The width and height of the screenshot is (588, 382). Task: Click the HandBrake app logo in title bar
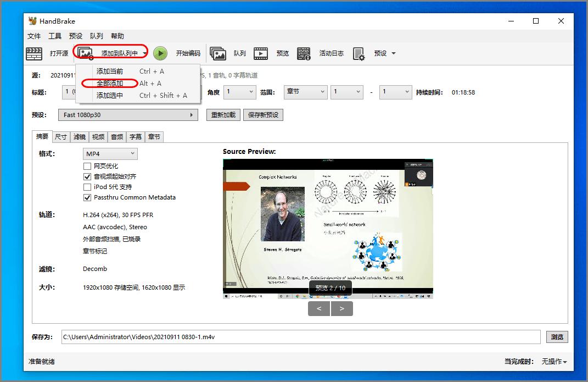[33, 21]
